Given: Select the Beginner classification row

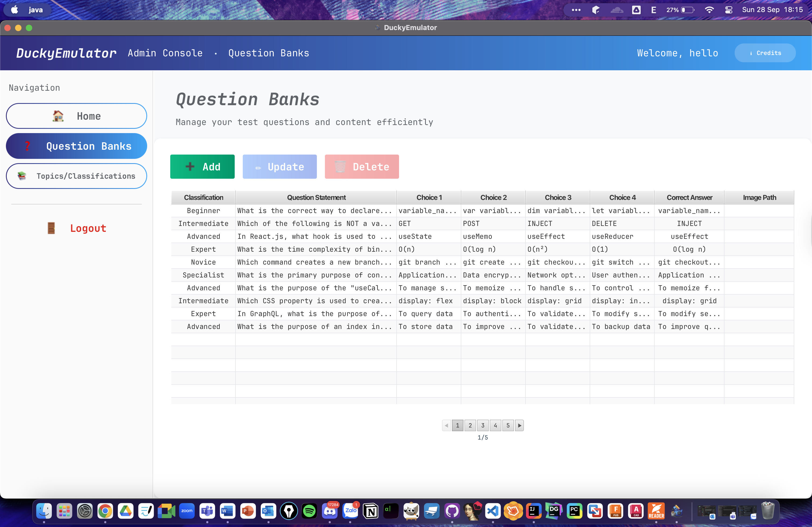Looking at the screenshot, I should tap(483, 211).
